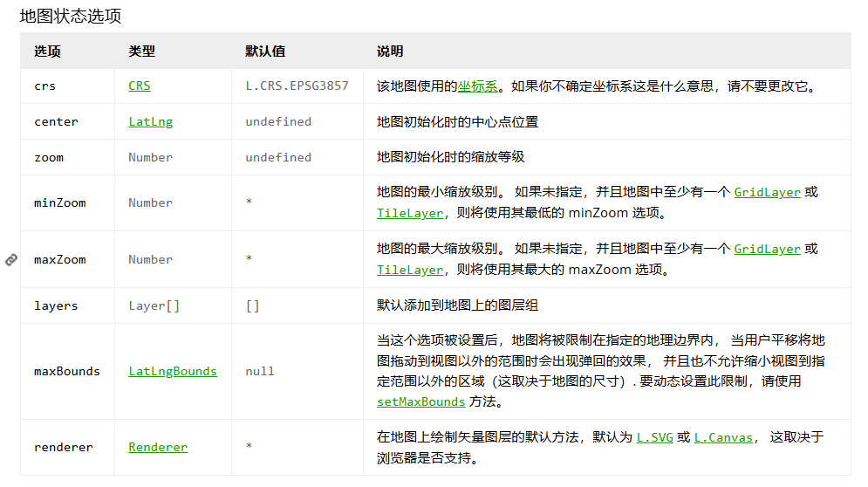Click Number type in zoom row
This screenshot has width=868, height=487.
(151, 157)
